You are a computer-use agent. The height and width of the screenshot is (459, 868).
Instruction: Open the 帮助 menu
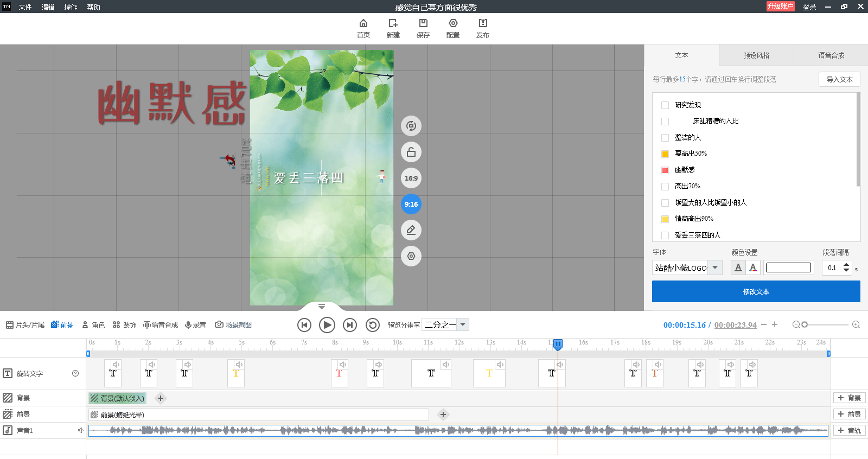(93, 7)
